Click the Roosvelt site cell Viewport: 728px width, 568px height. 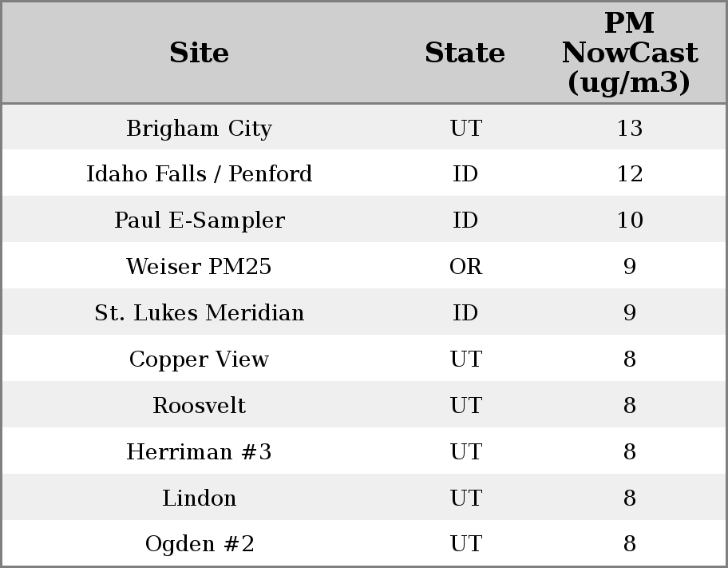200,406
